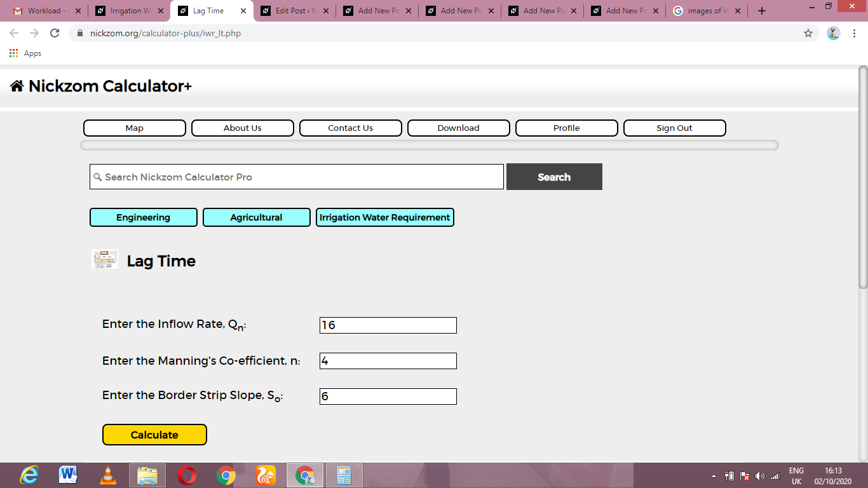
Task: Open the Apps grid shortcut
Action: tap(25, 53)
